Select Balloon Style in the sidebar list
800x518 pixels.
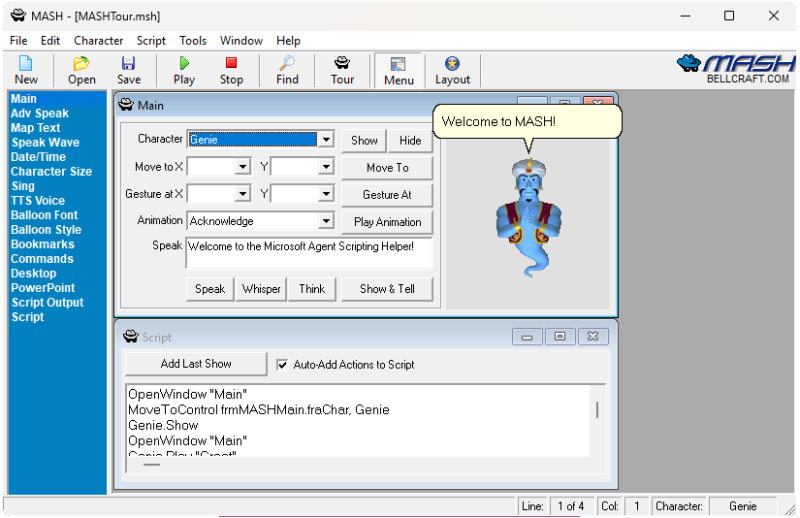pyautogui.click(x=46, y=230)
